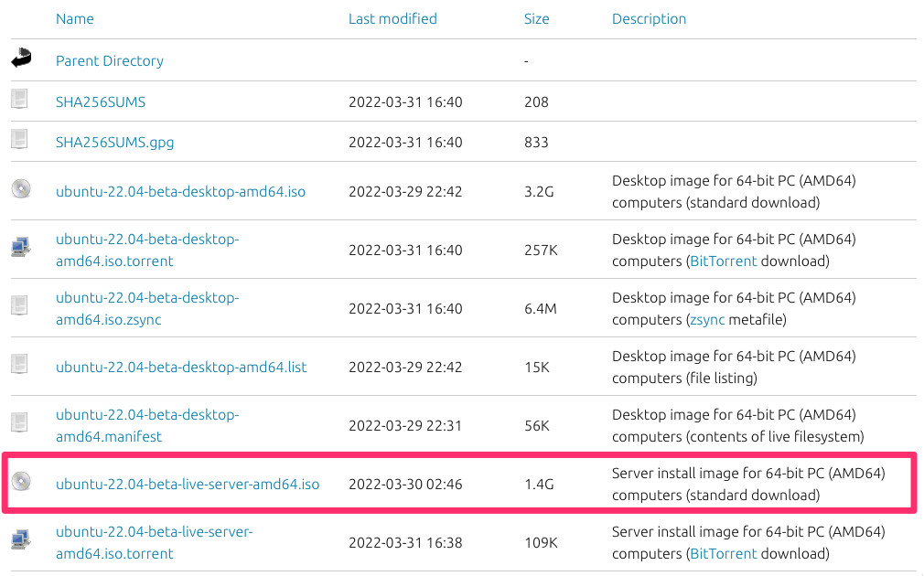Screen dimensions: 924x576
Task: Sort by the Last modified column header
Action: [392, 19]
